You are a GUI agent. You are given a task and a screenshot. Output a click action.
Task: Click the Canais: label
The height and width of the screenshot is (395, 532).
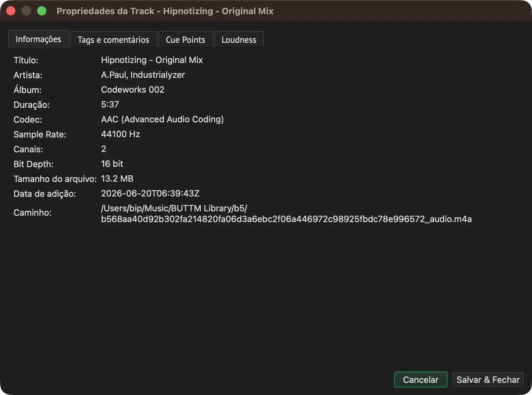28,149
